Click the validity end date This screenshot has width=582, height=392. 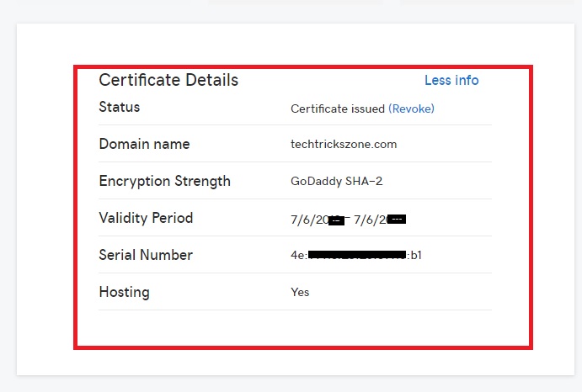(379, 220)
